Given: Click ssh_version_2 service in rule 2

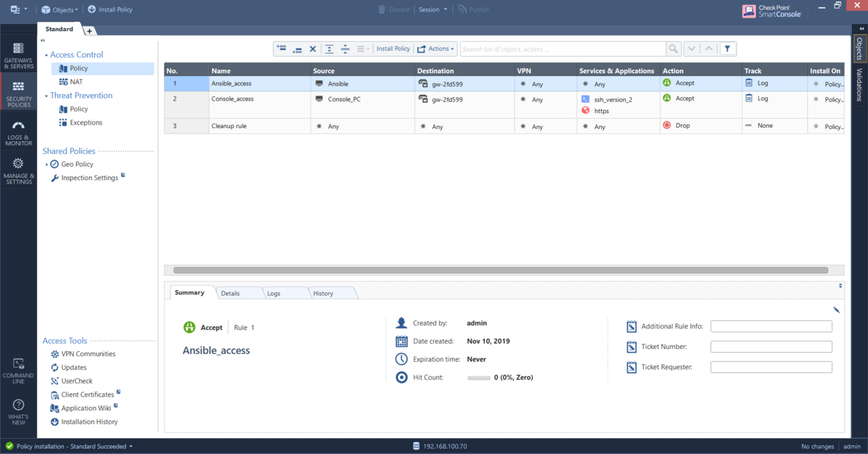Looking at the screenshot, I should pyautogui.click(x=607, y=99).
